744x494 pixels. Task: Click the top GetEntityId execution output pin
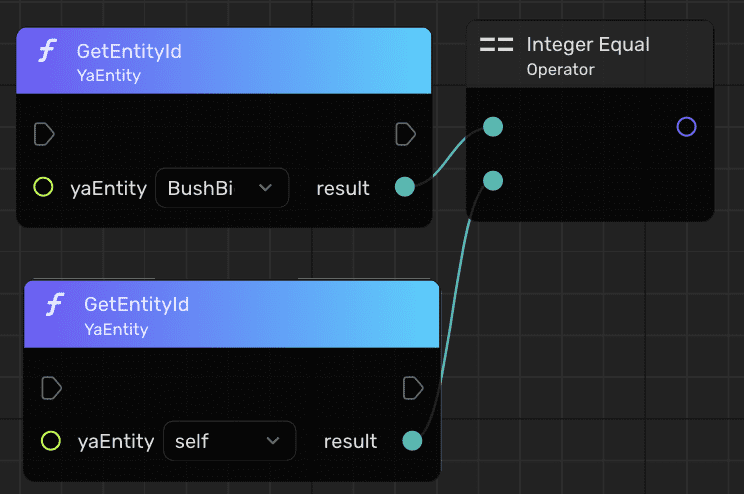405,134
